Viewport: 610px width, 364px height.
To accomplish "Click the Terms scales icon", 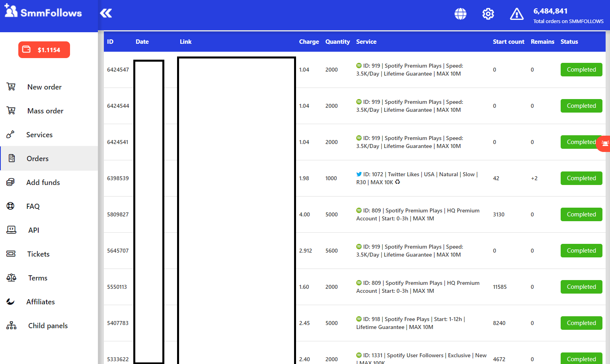I will [12, 278].
